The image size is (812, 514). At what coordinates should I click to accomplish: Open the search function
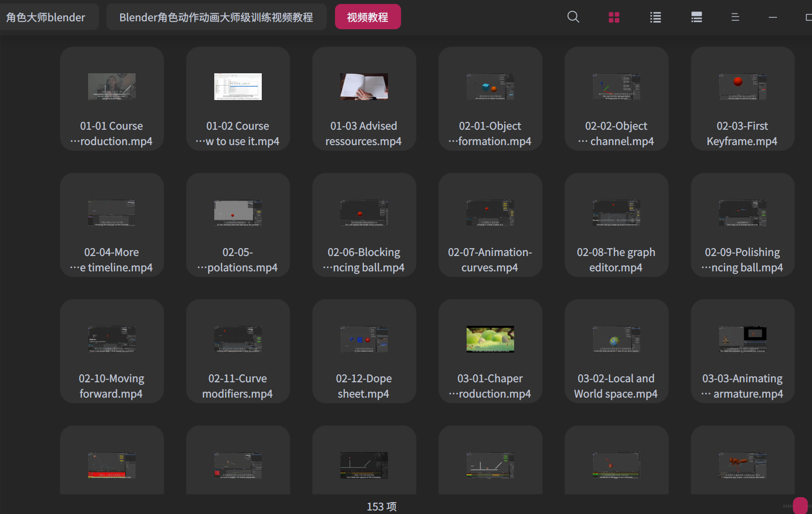click(x=573, y=16)
